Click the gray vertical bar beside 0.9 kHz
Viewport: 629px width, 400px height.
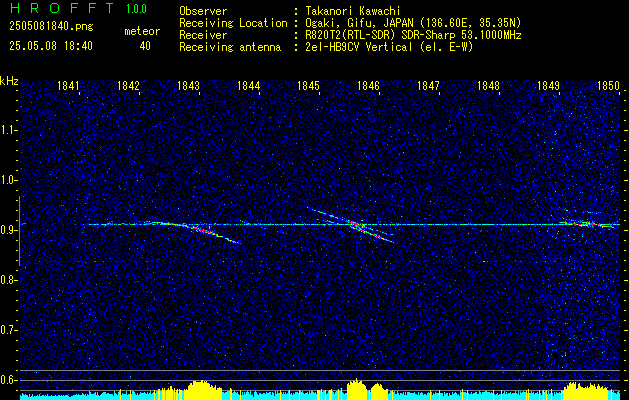pos(19,231)
